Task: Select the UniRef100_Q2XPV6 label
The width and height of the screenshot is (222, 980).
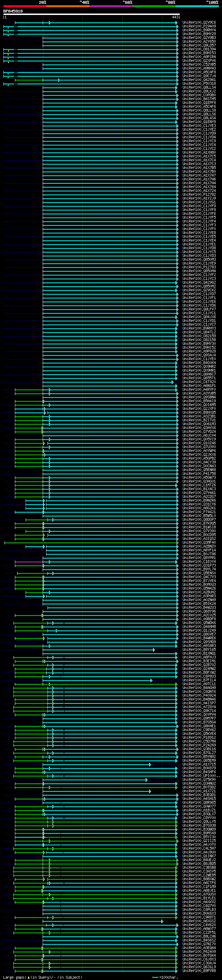Action: click(199, 60)
